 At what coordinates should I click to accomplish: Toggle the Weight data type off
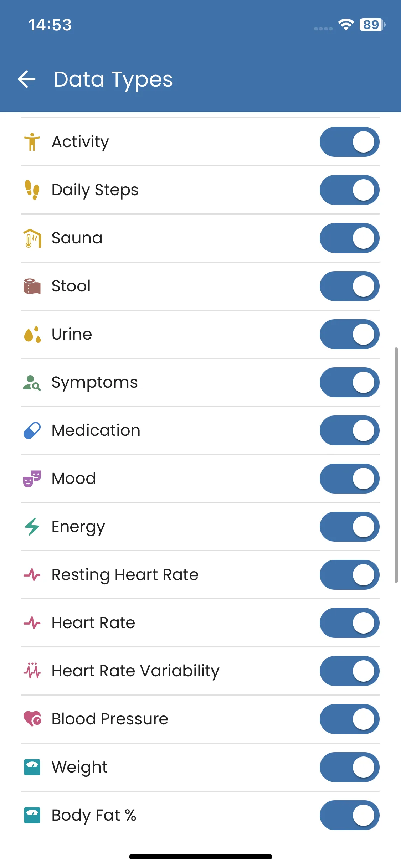coord(349,767)
